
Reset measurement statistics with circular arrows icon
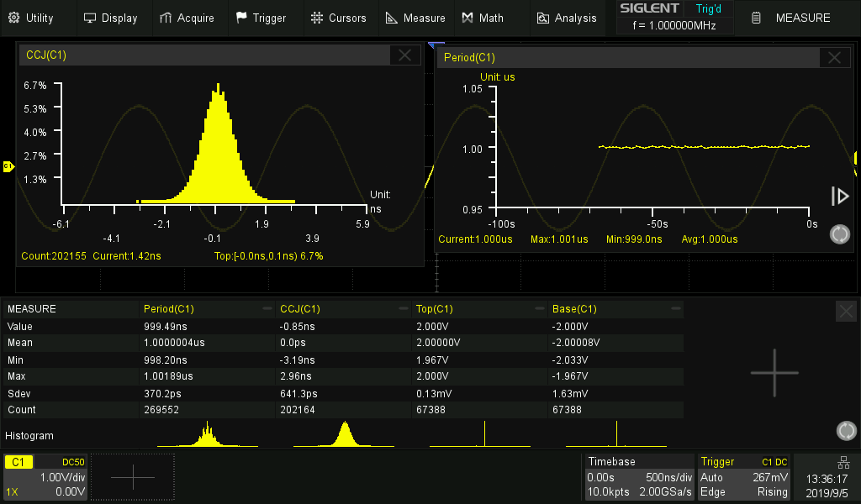pos(846,431)
